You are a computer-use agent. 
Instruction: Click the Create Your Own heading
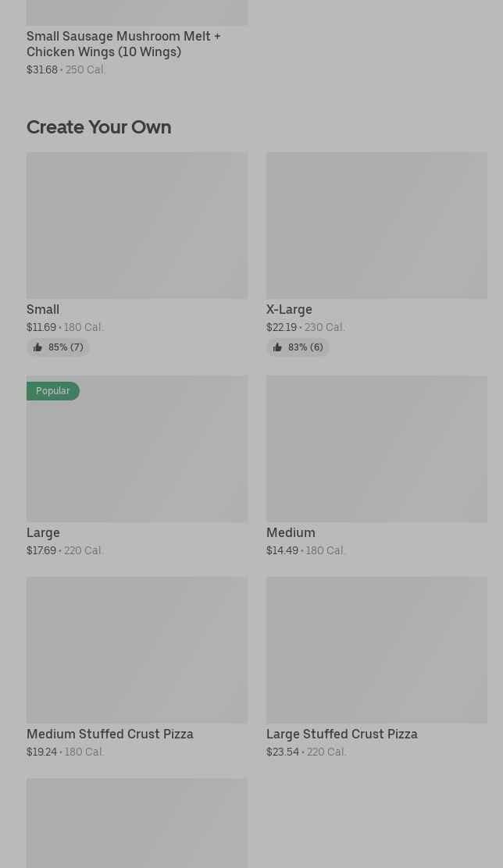[98, 127]
